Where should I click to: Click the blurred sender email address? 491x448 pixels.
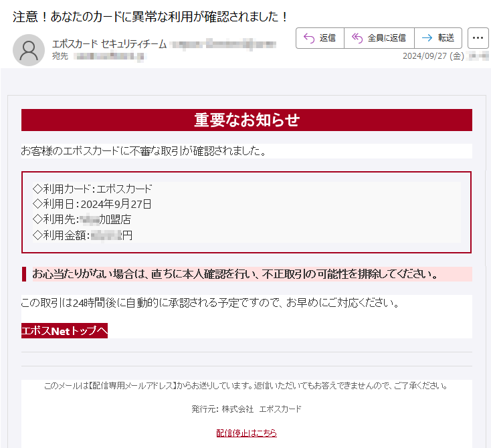[221, 44]
